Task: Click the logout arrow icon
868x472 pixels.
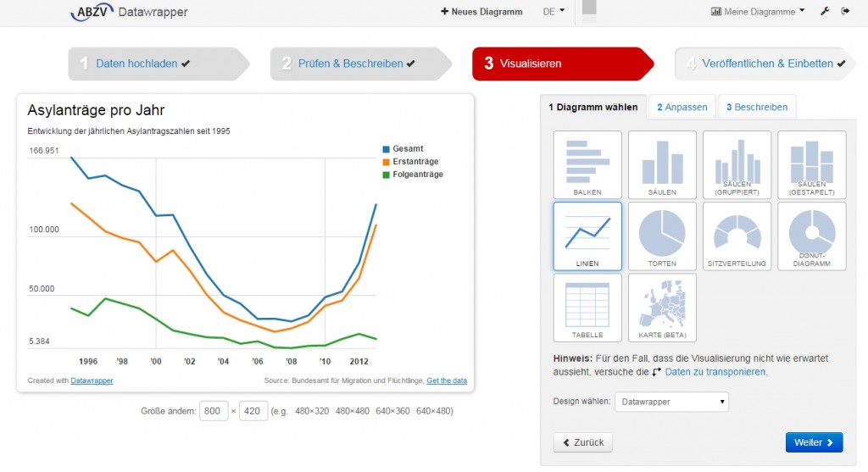Action: (845, 11)
